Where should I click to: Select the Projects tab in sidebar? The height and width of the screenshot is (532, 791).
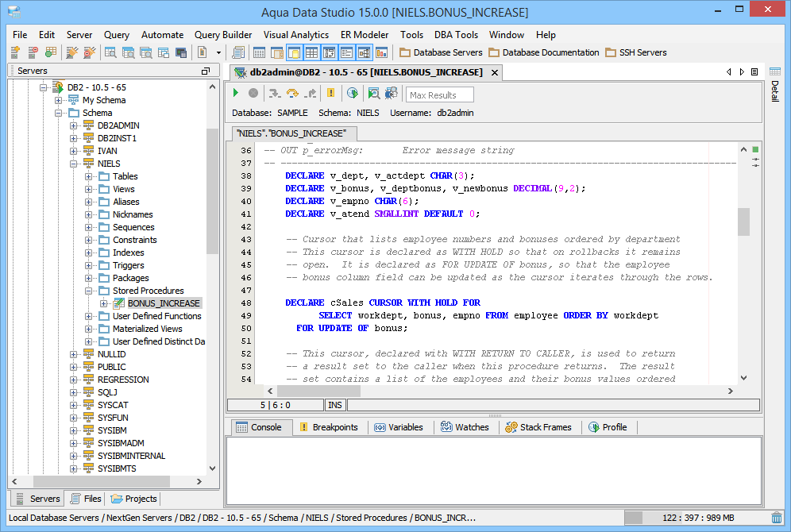tap(134, 499)
